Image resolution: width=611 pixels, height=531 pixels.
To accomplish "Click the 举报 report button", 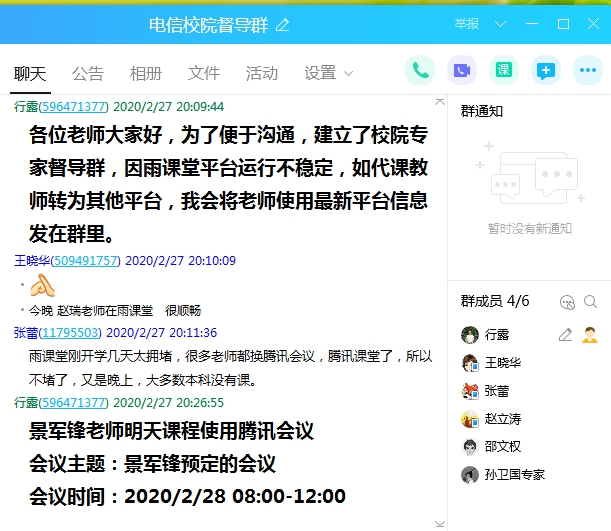I will (x=466, y=24).
